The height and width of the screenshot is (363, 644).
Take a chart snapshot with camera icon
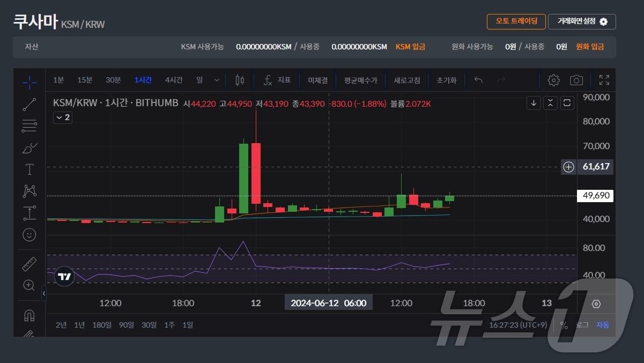pyautogui.click(x=576, y=80)
